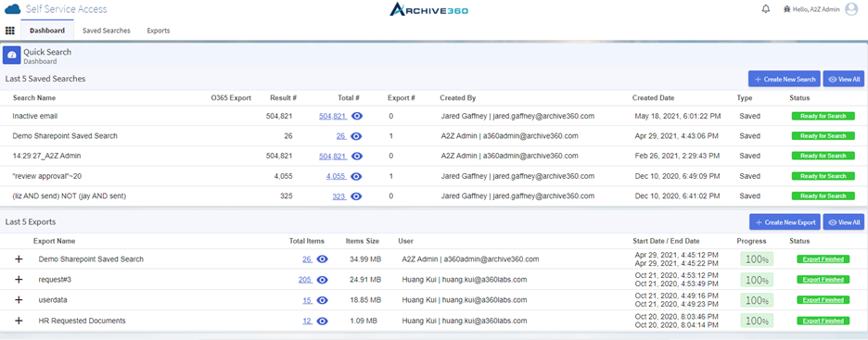Click Export Finished status for userdata
The image size is (868, 340).
coord(823,300)
